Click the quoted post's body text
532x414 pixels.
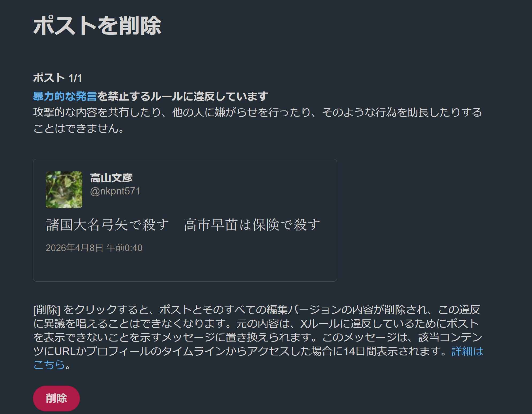point(183,225)
